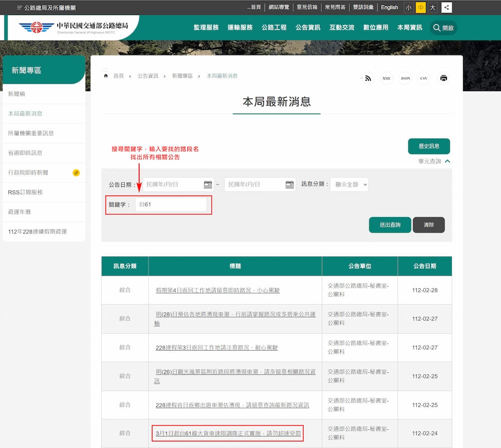Open sidebar item 112年228連續假期疏運

[44, 232]
